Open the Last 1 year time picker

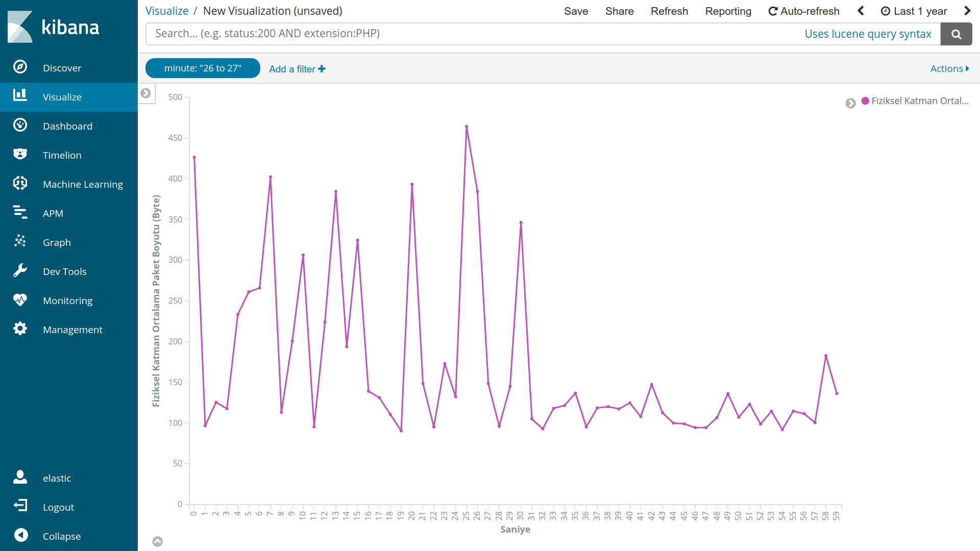click(914, 11)
